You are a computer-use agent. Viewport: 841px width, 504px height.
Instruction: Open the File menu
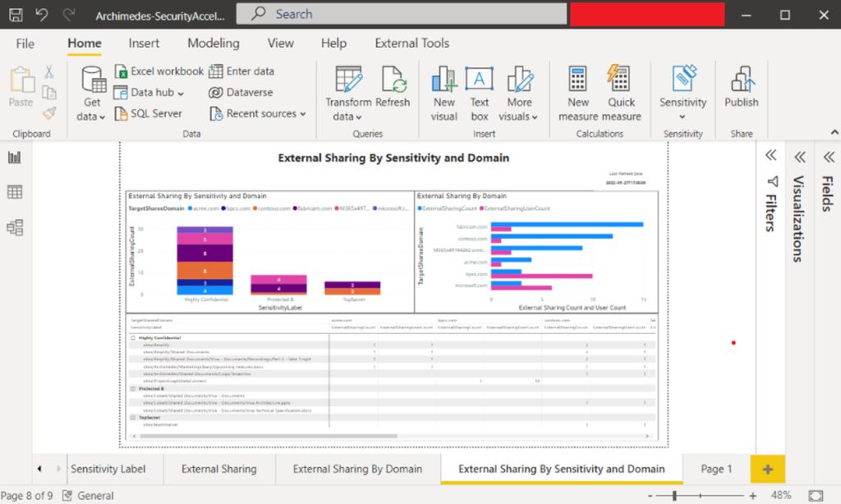point(25,44)
